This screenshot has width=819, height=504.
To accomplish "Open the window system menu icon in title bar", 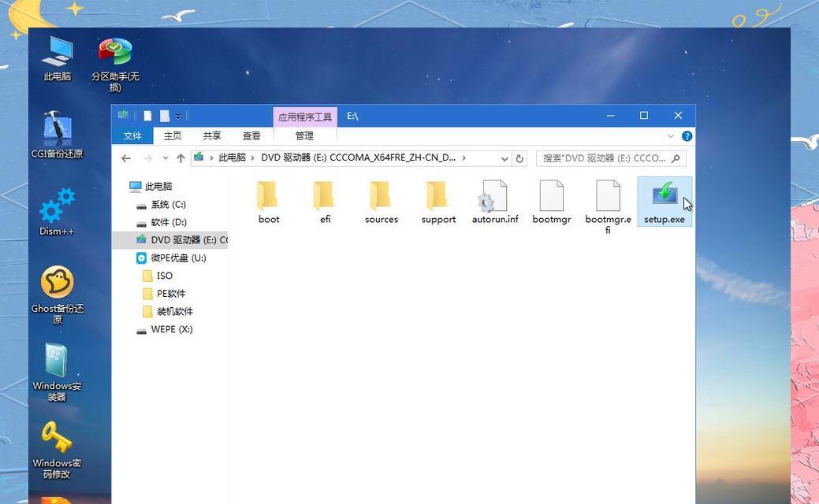I will coord(123,115).
